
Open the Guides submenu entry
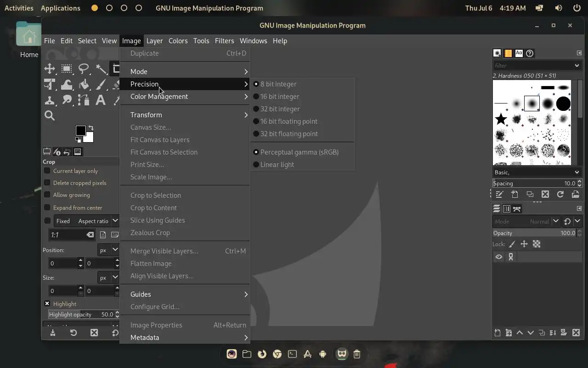click(x=185, y=294)
